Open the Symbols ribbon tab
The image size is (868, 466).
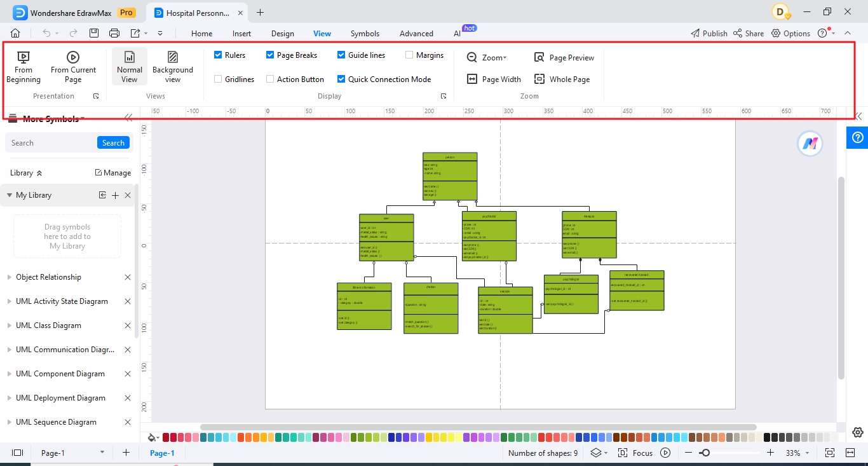365,34
